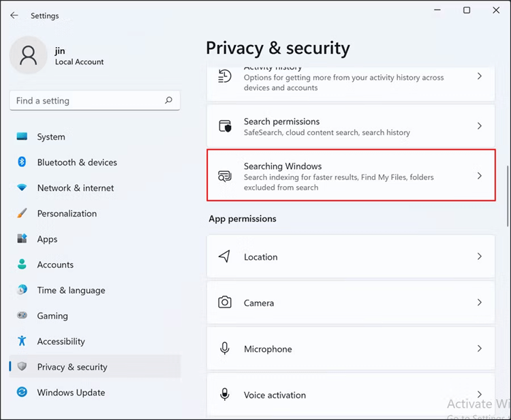The height and width of the screenshot is (420, 511).
Task: Click the magnifier icon in search box
Action: point(168,100)
